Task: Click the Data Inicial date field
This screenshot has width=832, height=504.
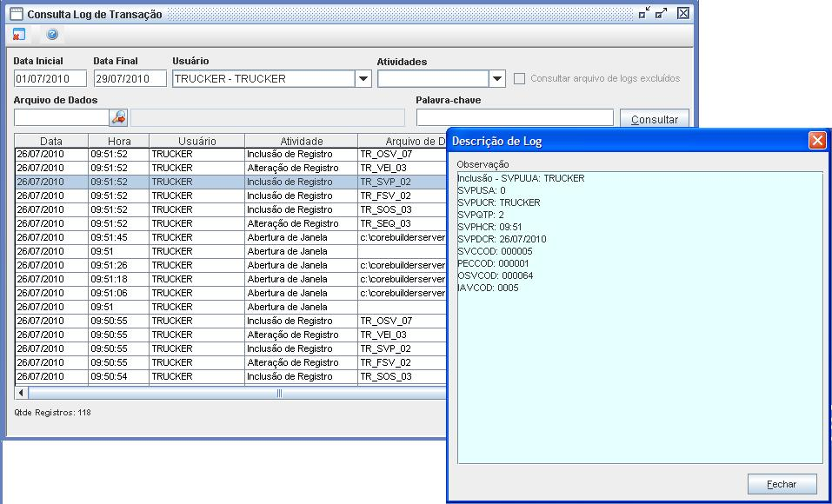Action: point(50,79)
